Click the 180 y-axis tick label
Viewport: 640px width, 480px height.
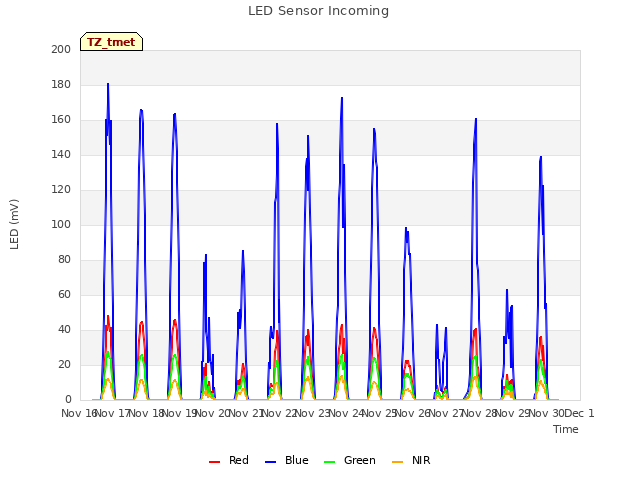[61, 84]
